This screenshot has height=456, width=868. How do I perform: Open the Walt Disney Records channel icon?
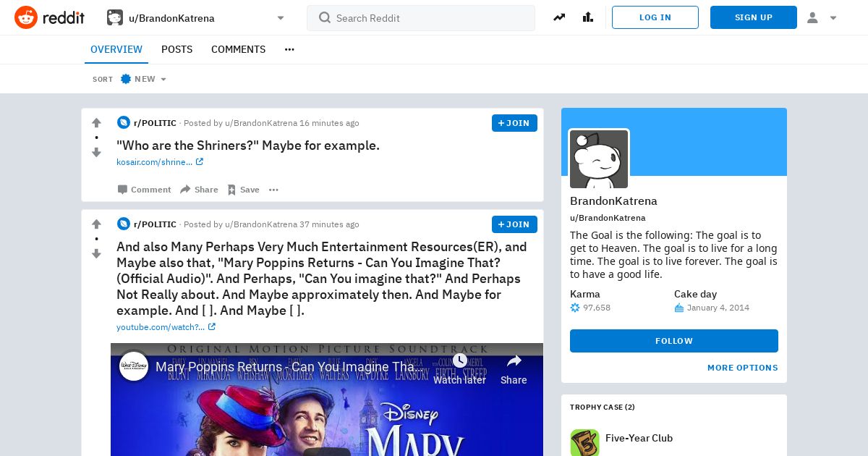(134, 367)
